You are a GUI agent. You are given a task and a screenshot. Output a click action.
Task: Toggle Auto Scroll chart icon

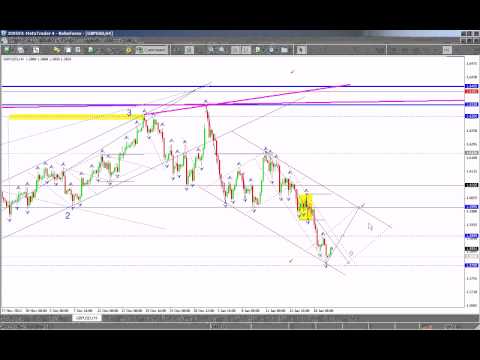pos(236,50)
